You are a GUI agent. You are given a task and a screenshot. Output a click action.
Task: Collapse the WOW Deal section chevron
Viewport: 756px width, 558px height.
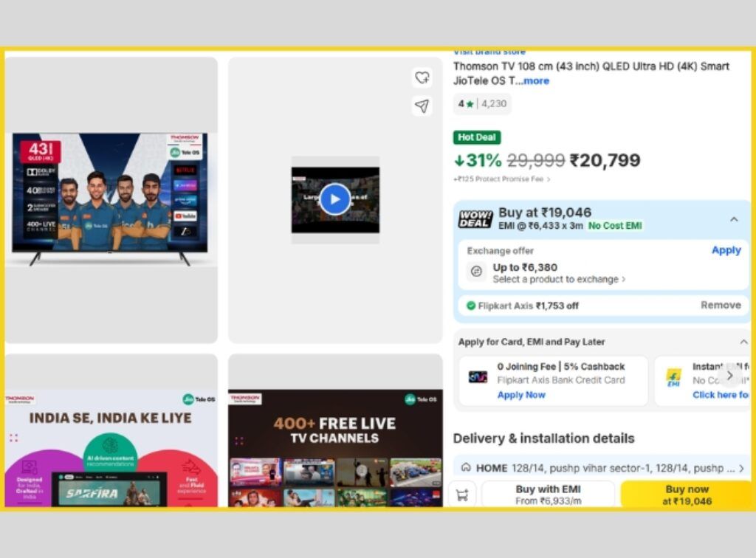[734, 219]
